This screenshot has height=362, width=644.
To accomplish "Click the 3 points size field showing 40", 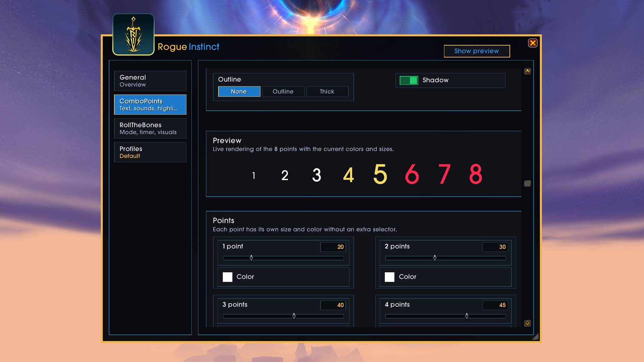I will click(333, 305).
